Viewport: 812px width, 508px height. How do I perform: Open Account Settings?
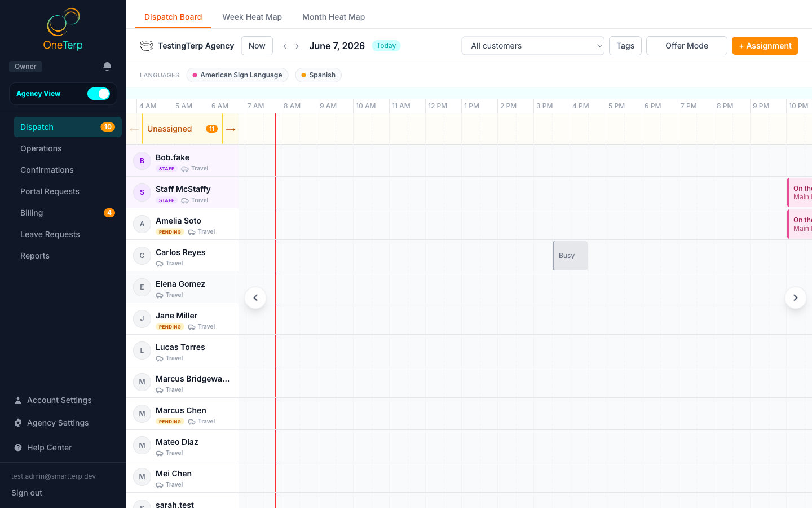point(59,400)
